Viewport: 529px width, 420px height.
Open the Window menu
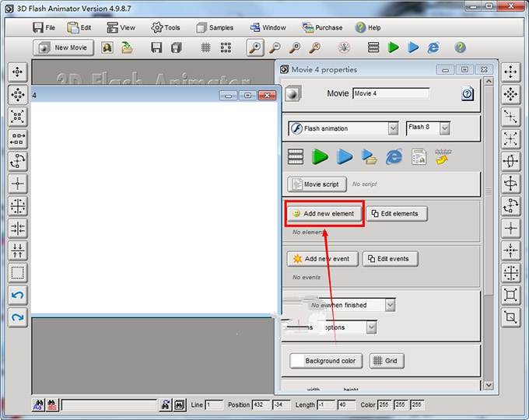[268, 28]
